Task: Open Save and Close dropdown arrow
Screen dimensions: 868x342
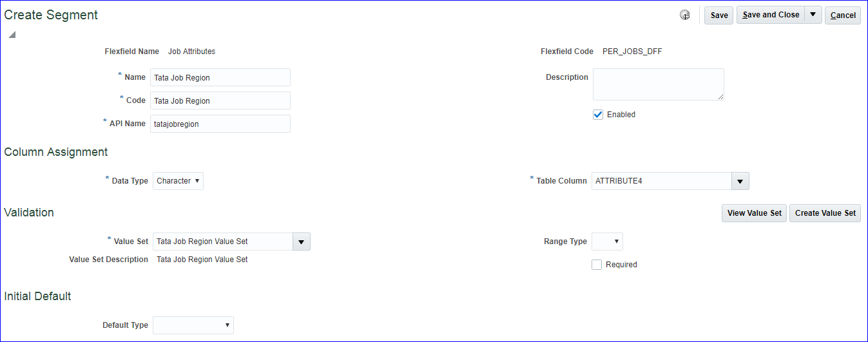Action: 813,15
